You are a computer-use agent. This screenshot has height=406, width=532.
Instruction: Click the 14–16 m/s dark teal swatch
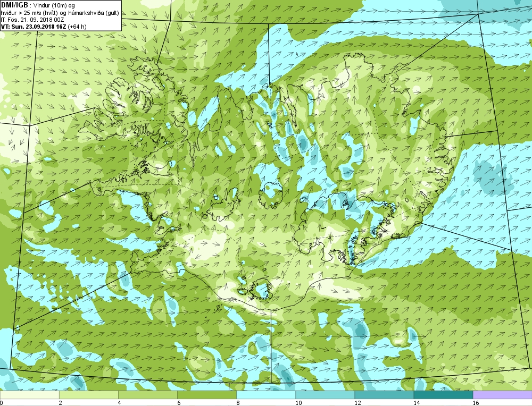[x=443, y=395]
